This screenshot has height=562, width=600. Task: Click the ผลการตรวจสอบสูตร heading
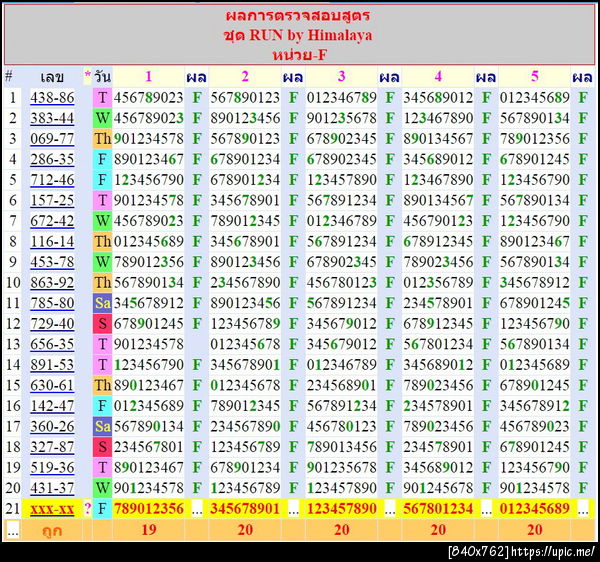pyautogui.click(x=298, y=16)
